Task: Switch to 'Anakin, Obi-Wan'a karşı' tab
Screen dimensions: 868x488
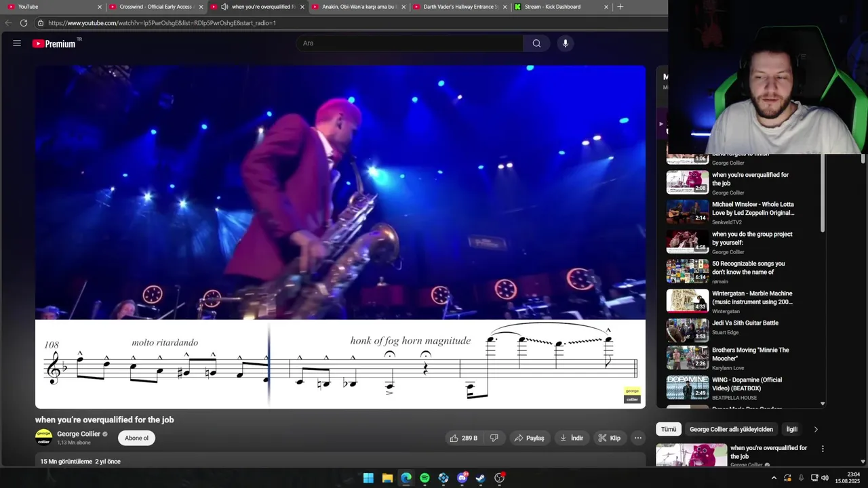Action: tap(359, 7)
